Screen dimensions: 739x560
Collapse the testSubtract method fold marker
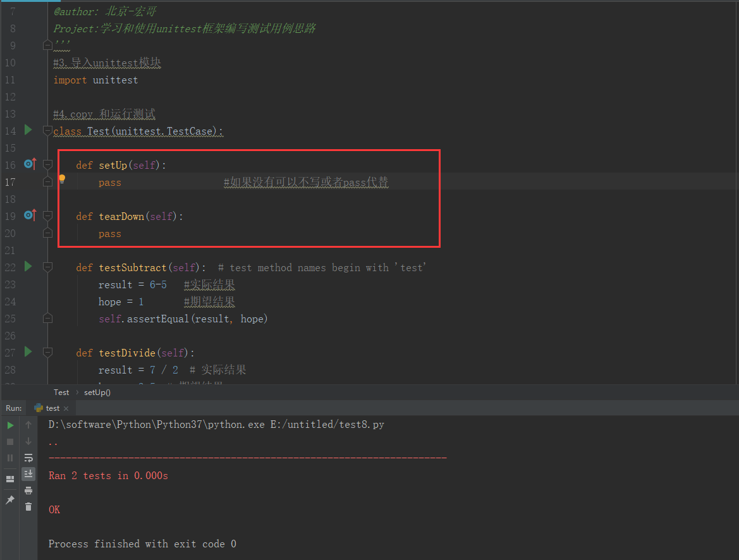[x=47, y=267]
